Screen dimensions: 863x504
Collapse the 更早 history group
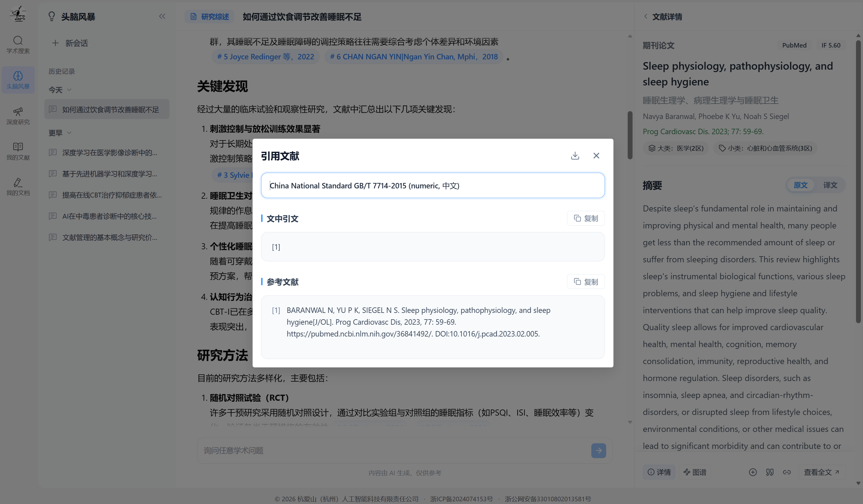69,133
